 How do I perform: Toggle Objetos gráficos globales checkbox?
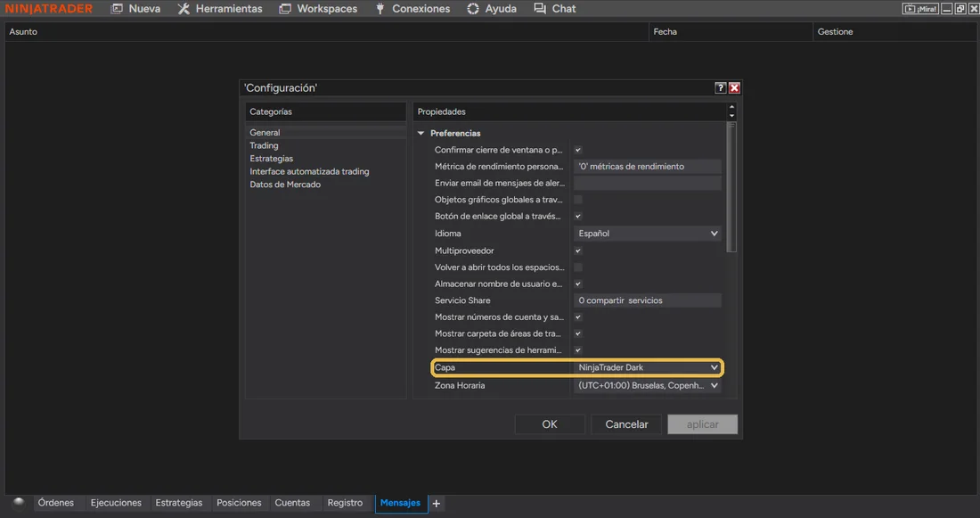pos(578,200)
